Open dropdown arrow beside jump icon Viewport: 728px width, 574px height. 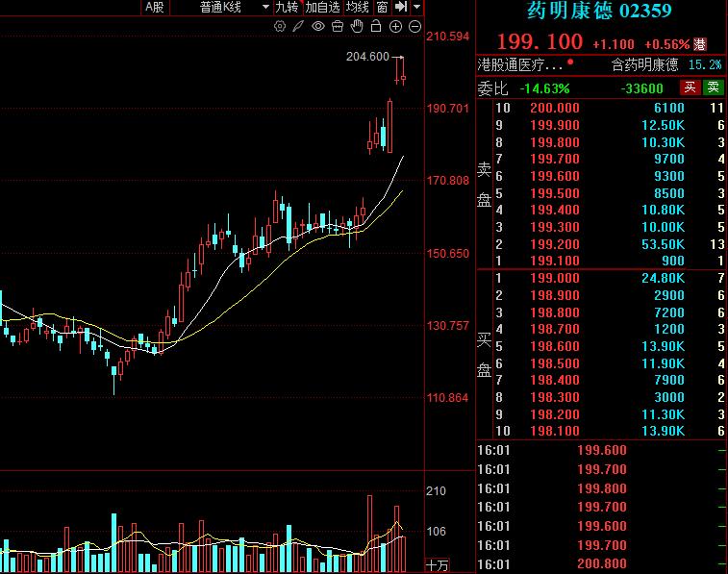417,7
